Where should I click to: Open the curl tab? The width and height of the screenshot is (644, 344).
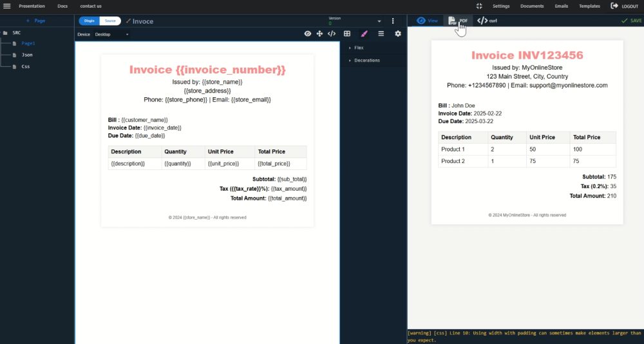[487, 21]
